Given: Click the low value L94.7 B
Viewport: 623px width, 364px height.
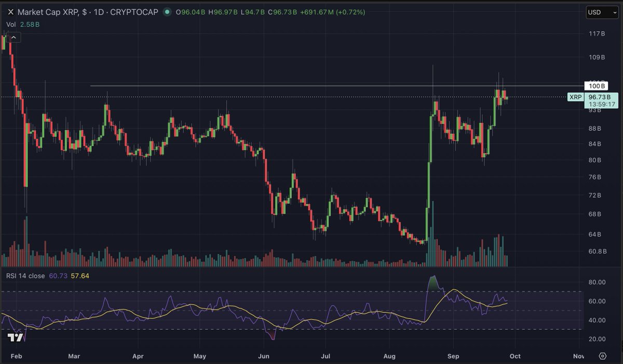Looking at the screenshot, I should [x=253, y=12].
